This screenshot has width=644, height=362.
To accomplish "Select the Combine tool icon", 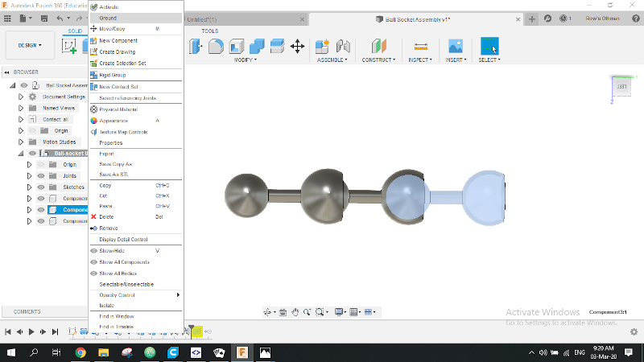I will click(257, 46).
